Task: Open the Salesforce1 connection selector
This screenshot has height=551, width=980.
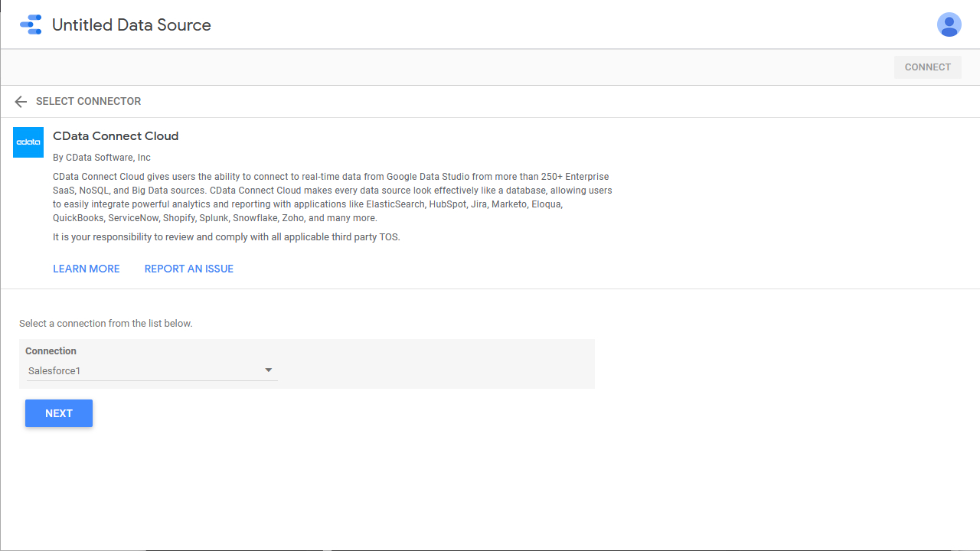Action: tap(152, 371)
